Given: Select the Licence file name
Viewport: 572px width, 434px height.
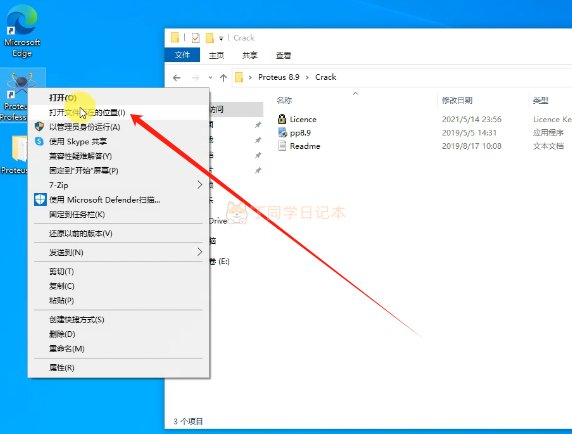Looking at the screenshot, I should [303, 119].
